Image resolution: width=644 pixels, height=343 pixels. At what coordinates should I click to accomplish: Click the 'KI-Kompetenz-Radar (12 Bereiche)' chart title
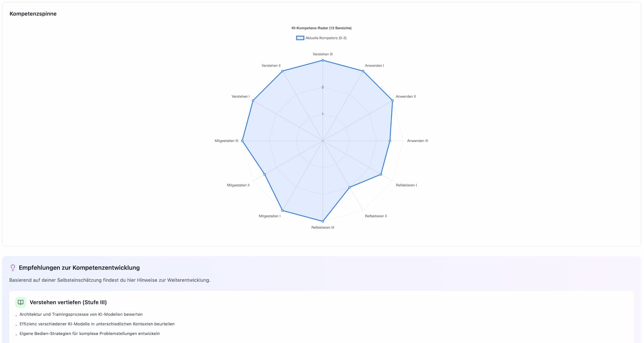point(321,28)
